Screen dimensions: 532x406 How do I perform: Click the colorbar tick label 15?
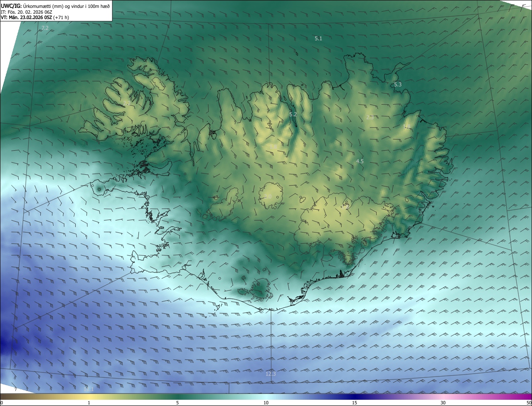pyautogui.click(x=355, y=403)
